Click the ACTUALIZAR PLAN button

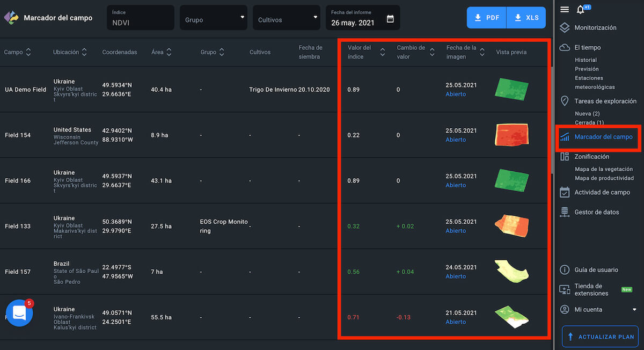point(600,337)
